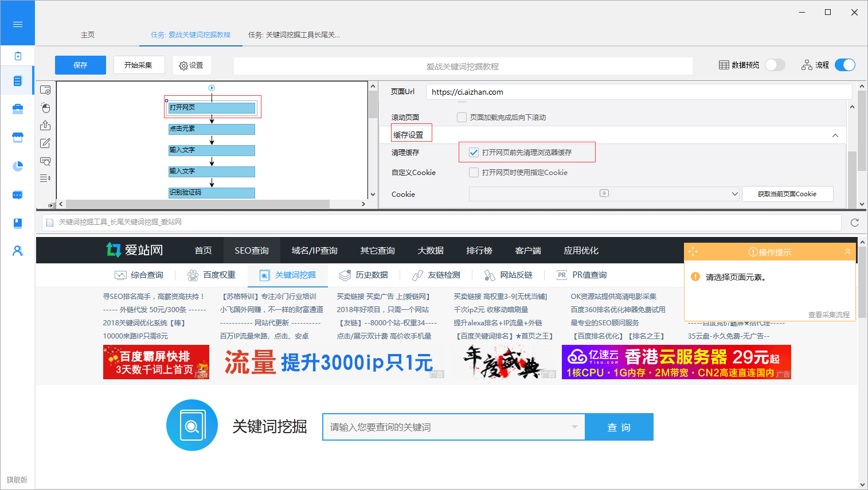Click the 开始采集 button
Image resolution: width=868 pixels, height=490 pixels.
click(x=138, y=65)
